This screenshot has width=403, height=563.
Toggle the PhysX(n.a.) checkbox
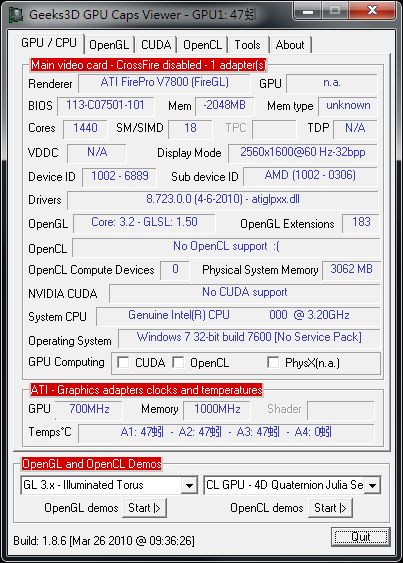pos(273,362)
